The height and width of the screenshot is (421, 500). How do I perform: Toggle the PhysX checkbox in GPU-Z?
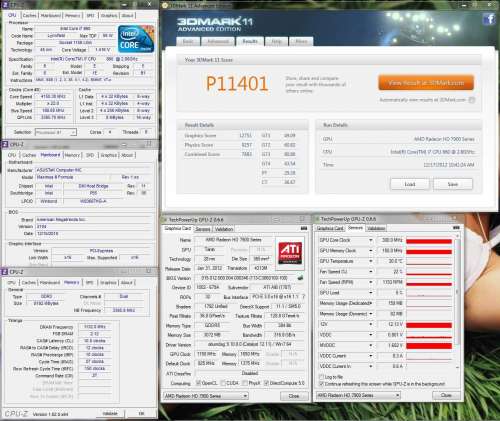[x=245, y=383]
